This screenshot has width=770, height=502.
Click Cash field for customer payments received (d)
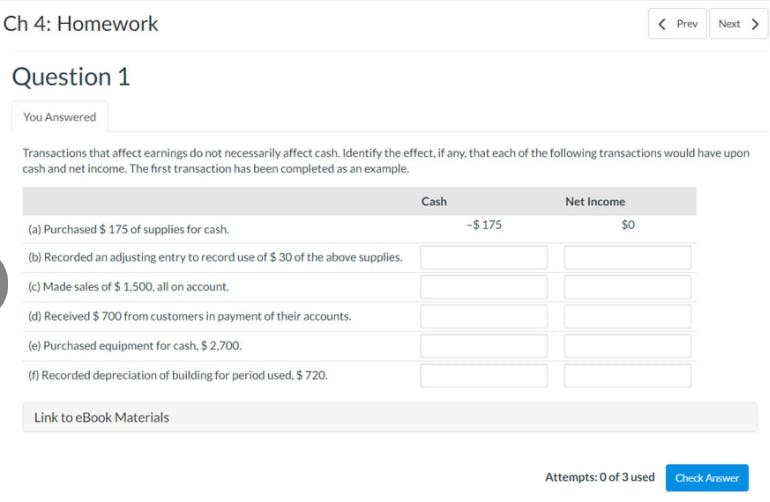tap(484, 316)
